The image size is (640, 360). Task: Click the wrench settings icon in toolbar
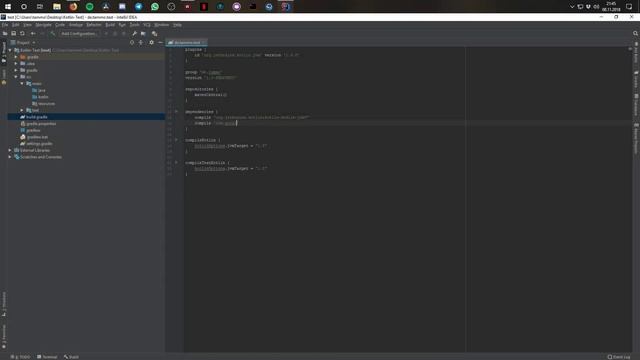tap(134, 33)
